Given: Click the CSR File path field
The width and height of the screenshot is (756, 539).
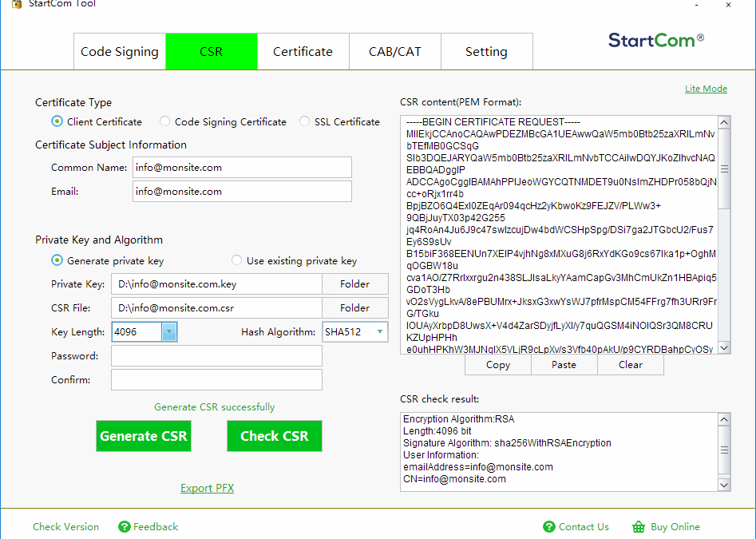Looking at the screenshot, I should pos(216,307).
